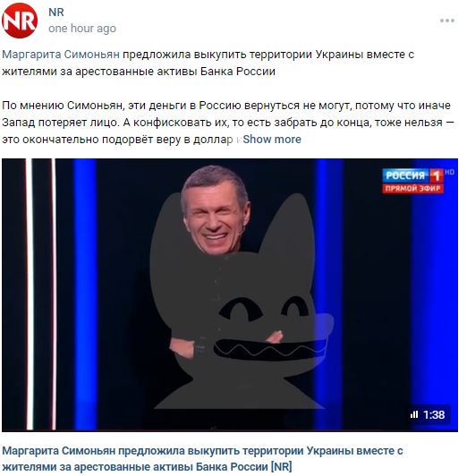
Task: Open the 'one hour ago' timestamp link
Action: [x=82, y=29]
